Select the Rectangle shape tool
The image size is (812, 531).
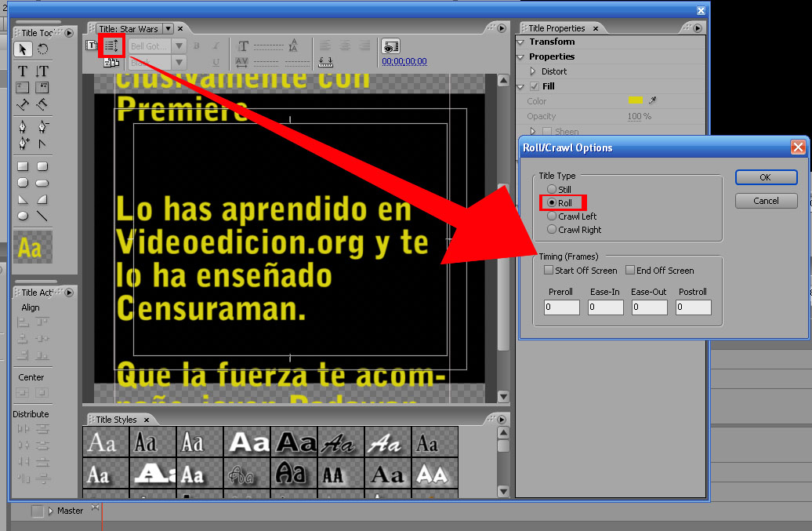[x=23, y=166]
